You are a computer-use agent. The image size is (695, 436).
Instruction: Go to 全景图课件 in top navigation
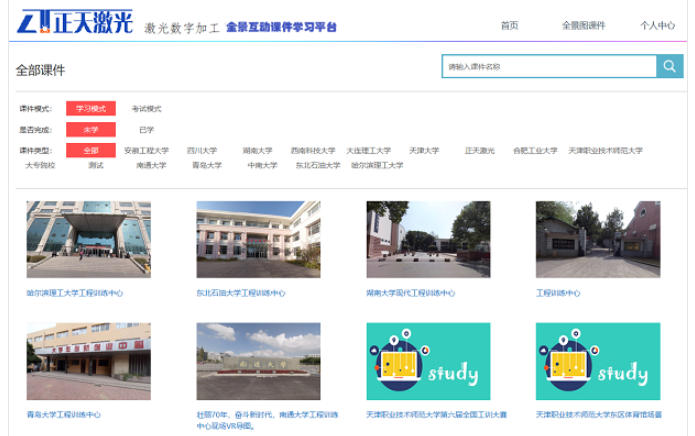(x=583, y=26)
